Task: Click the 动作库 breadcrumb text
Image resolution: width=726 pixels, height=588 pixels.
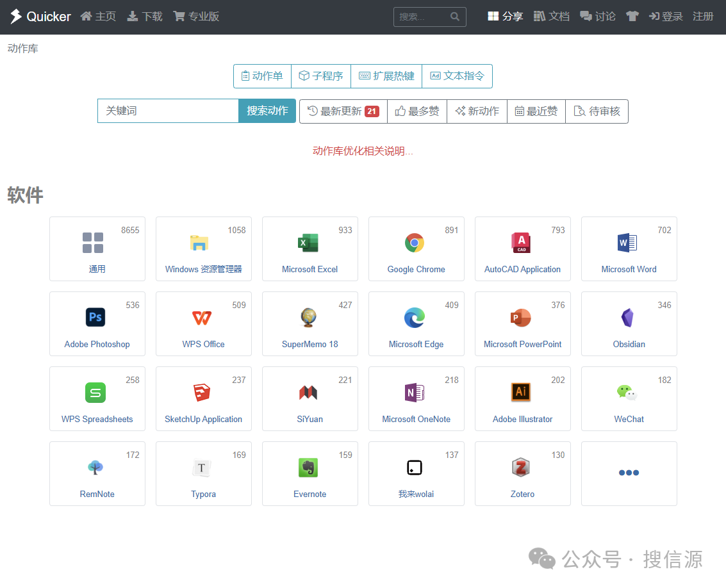Action: (x=22, y=49)
